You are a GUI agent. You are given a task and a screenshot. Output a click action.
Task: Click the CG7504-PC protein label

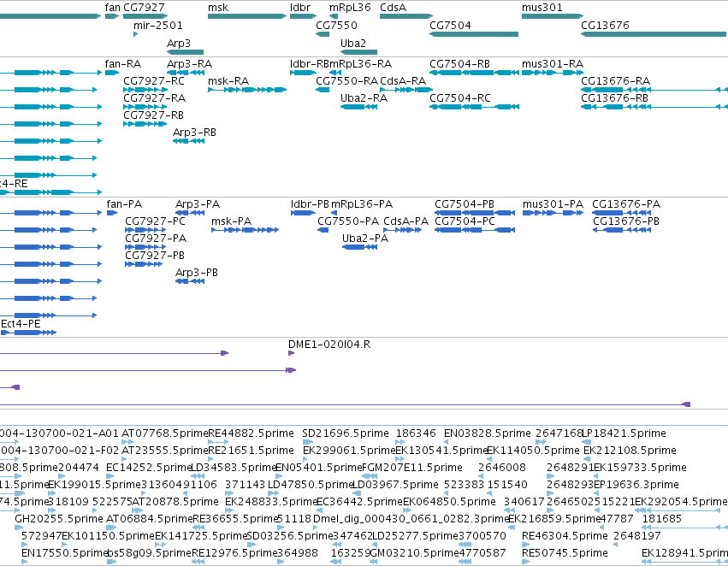(465, 221)
